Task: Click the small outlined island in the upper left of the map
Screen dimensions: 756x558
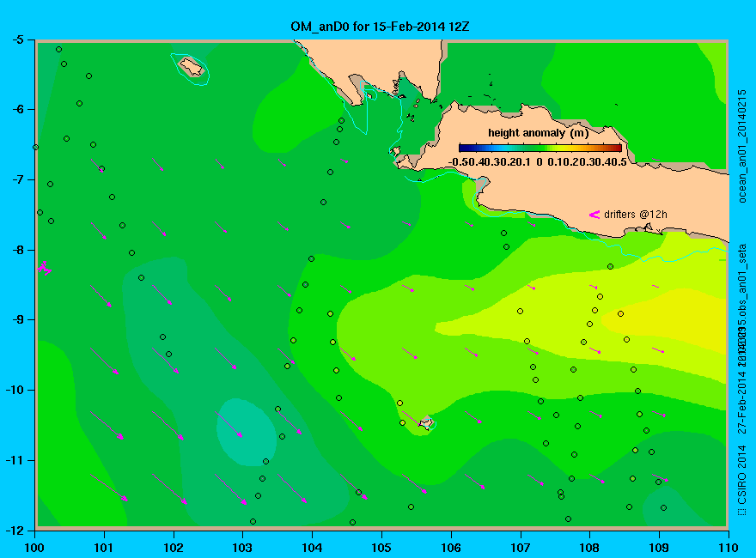Action: [x=192, y=67]
